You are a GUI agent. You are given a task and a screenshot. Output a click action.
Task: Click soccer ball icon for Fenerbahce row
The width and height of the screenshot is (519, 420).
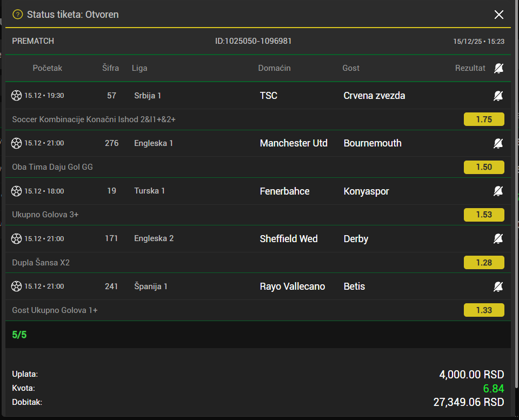click(17, 191)
